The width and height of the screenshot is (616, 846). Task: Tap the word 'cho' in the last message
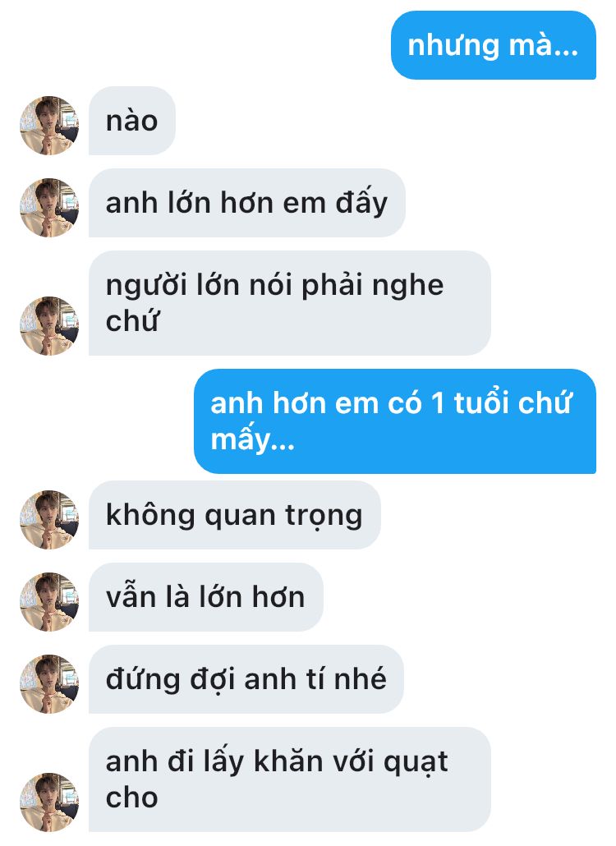pos(131,798)
